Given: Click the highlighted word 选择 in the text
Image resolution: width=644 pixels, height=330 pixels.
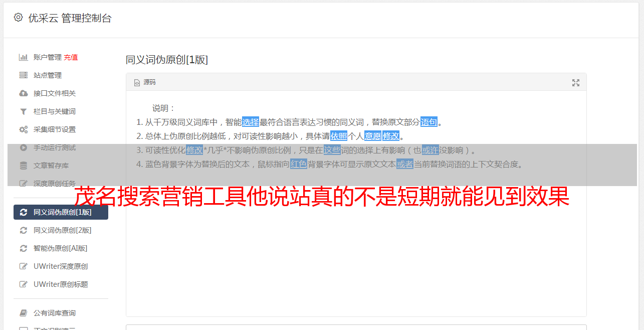Looking at the screenshot, I should click(x=251, y=122).
